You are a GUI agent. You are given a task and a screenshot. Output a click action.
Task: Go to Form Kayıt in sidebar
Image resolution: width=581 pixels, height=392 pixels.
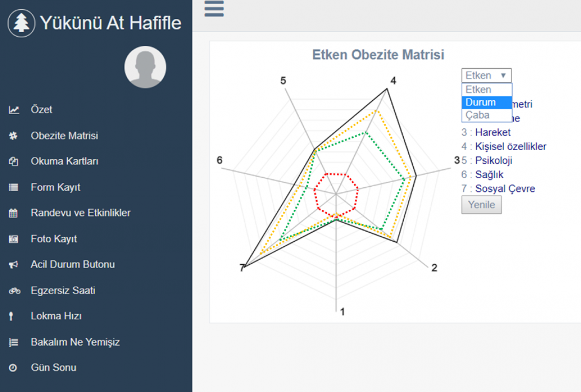point(56,187)
